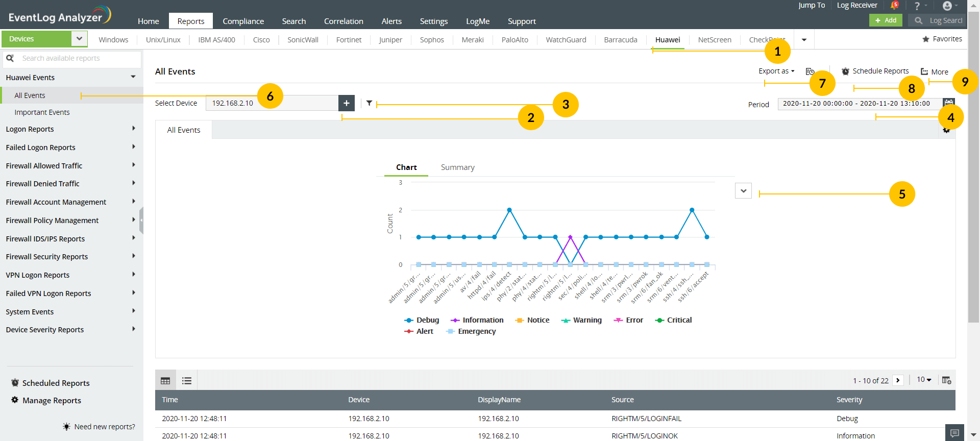Click the search available reports field
Screen dimensions: 980x441
click(77, 59)
